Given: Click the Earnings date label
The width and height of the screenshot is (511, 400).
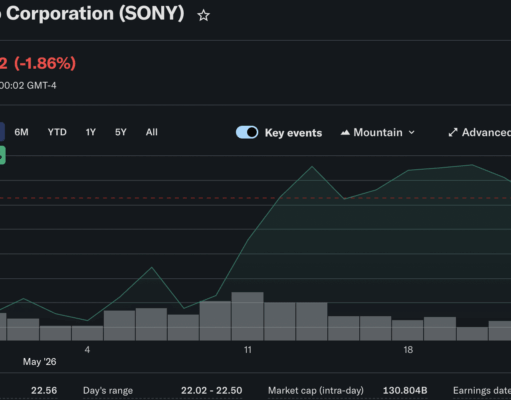Looking at the screenshot, I should pyautogui.click(x=482, y=390).
